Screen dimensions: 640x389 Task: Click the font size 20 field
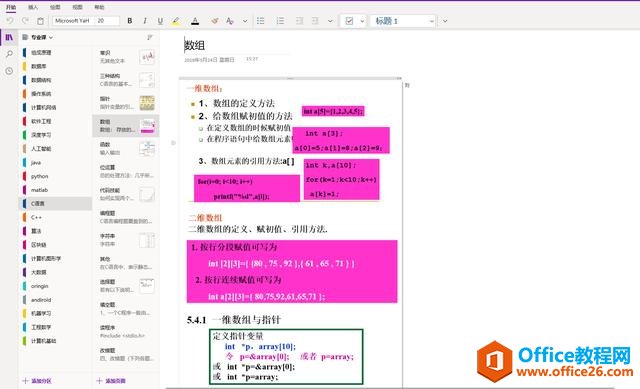click(x=107, y=20)
